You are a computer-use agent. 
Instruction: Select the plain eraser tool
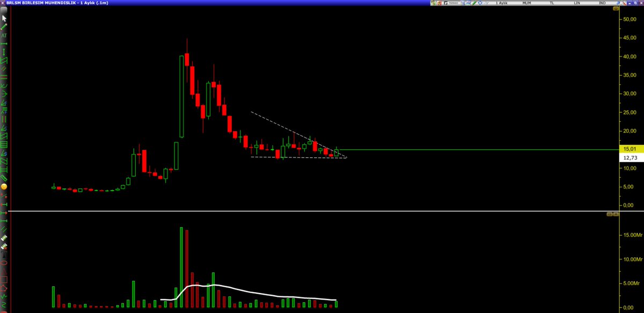(x=4, y=237)
